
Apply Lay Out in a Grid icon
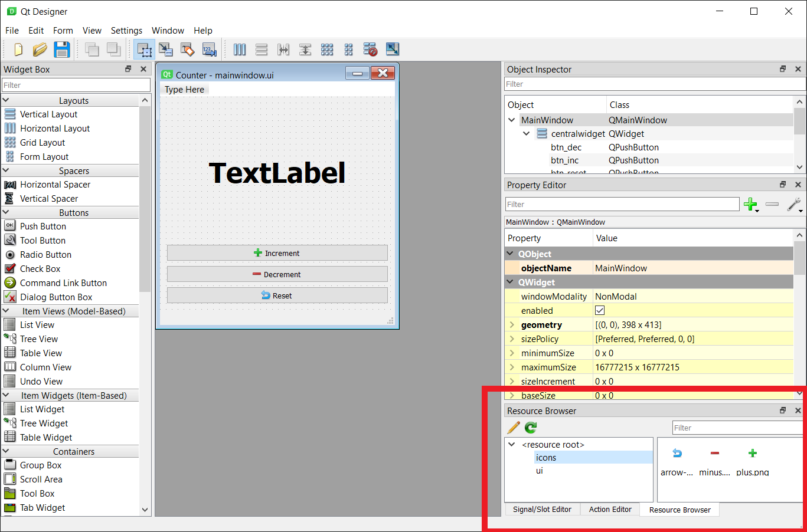(x=327, y=50)
